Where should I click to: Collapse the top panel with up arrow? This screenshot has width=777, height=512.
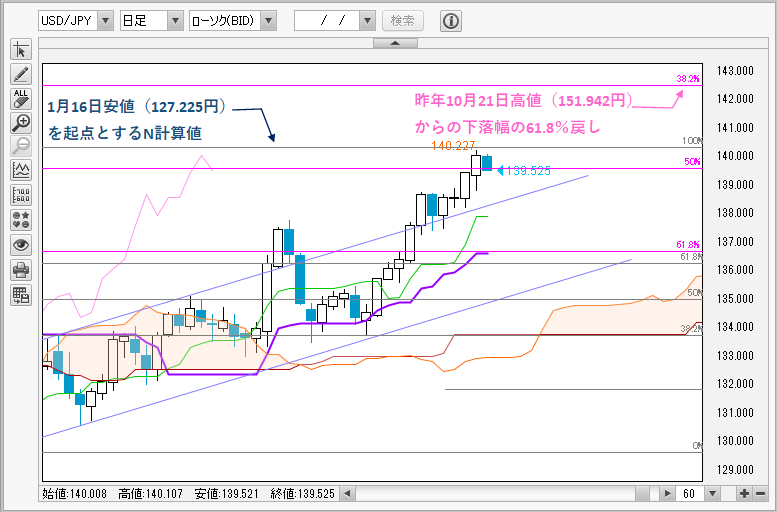coord(395,44)
